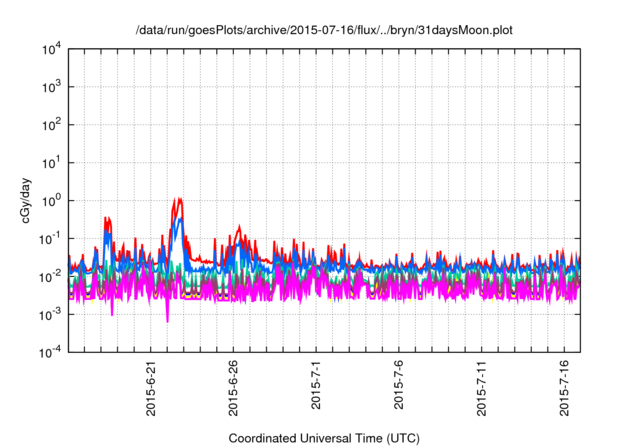
Task: Select the 2015-6-21 date tick label
Action: click(151, 390)
